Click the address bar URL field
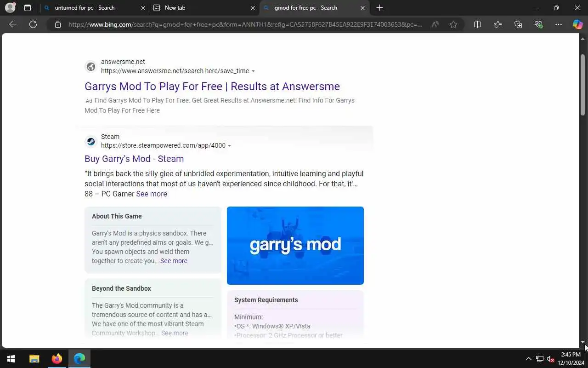Viewport: 588px width, 368px height. pyautogui.click(x=245, y=24)
